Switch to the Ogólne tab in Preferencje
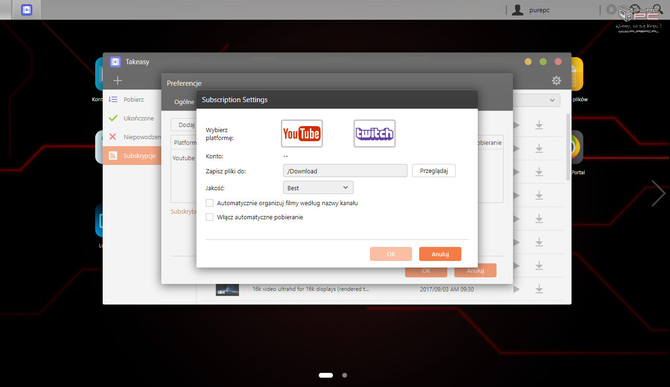Viewport: 670px width, 387px height. [184, 102]
